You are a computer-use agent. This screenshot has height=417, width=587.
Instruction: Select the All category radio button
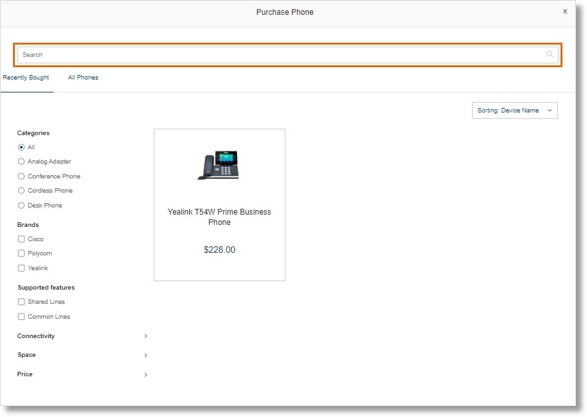(x=21, y=147)
